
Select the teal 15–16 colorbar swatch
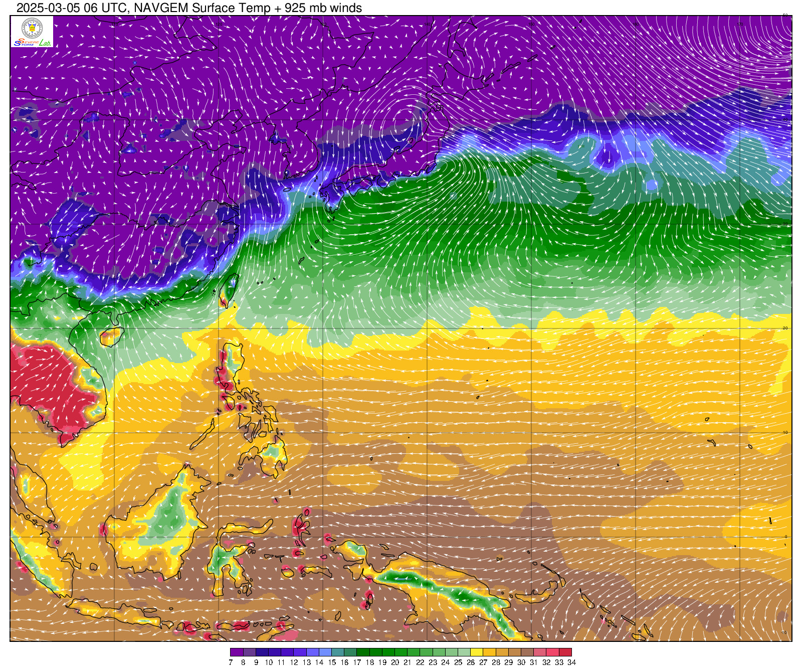[338, 652]
